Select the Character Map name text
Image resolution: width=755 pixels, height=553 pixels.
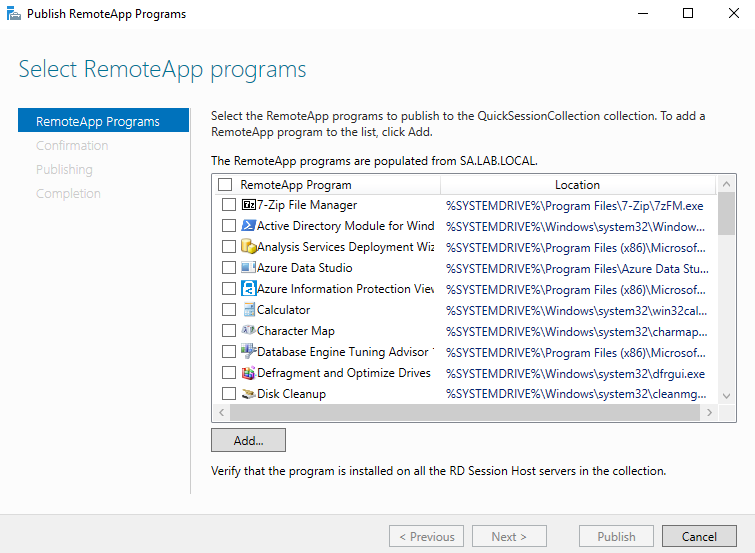point(296,330)
